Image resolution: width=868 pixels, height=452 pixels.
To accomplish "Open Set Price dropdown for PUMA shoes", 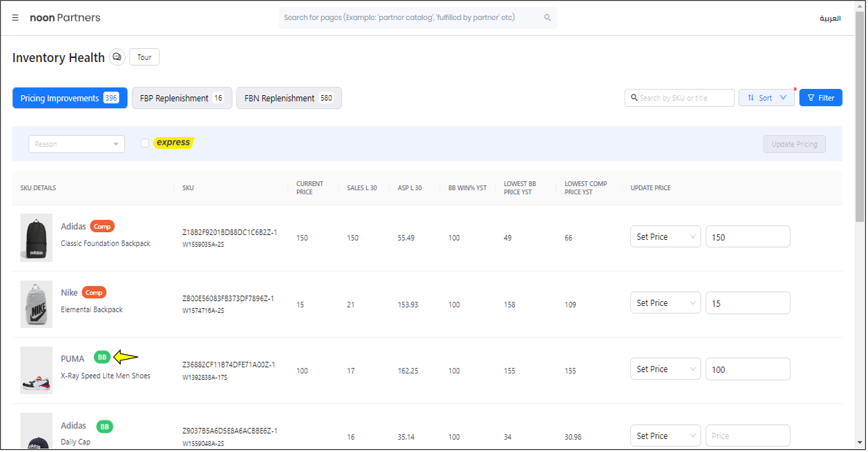I will [665, 369].
